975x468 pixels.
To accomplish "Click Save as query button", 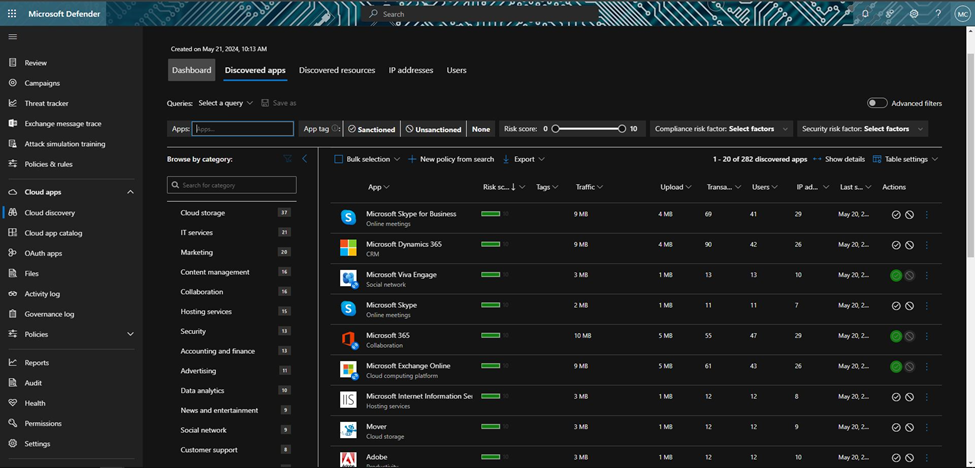I will [x=279, y=103].
